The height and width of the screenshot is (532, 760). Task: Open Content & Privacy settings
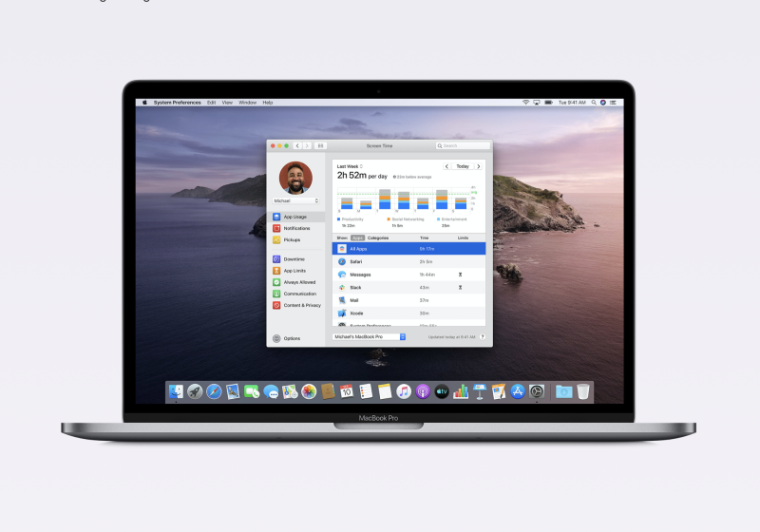(x=301, y=305)
